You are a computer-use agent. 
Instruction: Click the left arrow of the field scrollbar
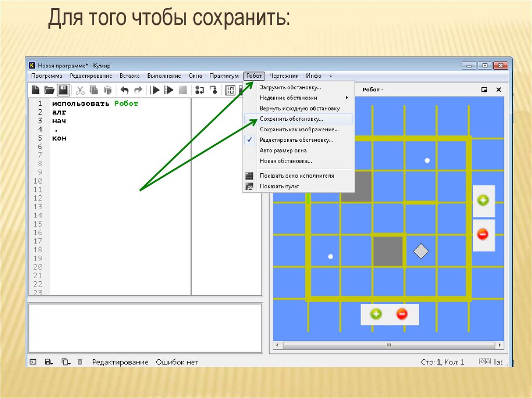click(277, 345)
